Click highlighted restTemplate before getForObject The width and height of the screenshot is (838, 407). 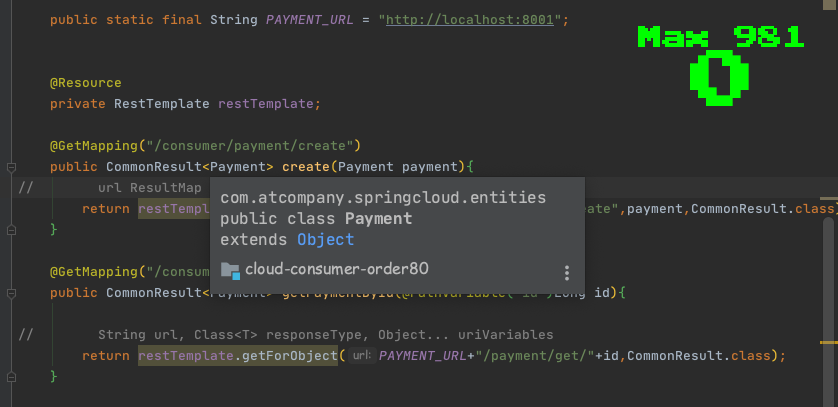[x=186, y=356]
